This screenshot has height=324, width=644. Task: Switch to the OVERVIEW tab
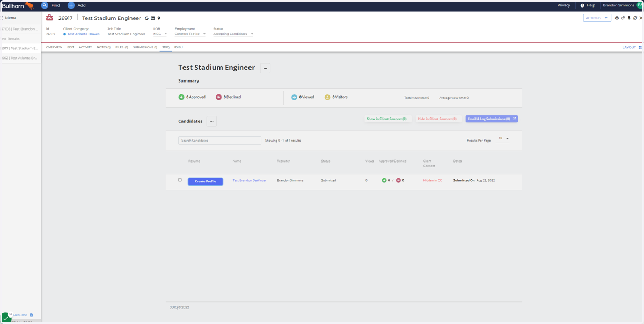[x=54, y=47]
